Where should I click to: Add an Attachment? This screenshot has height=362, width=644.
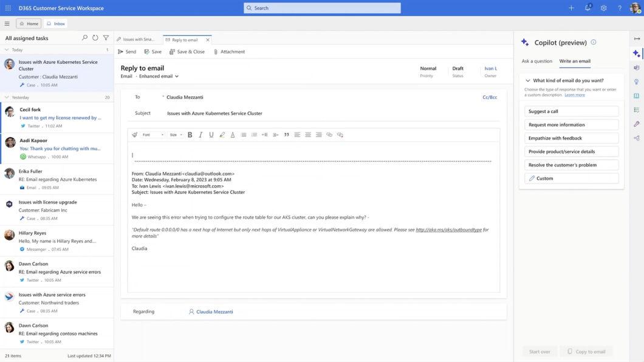point(229,52)
